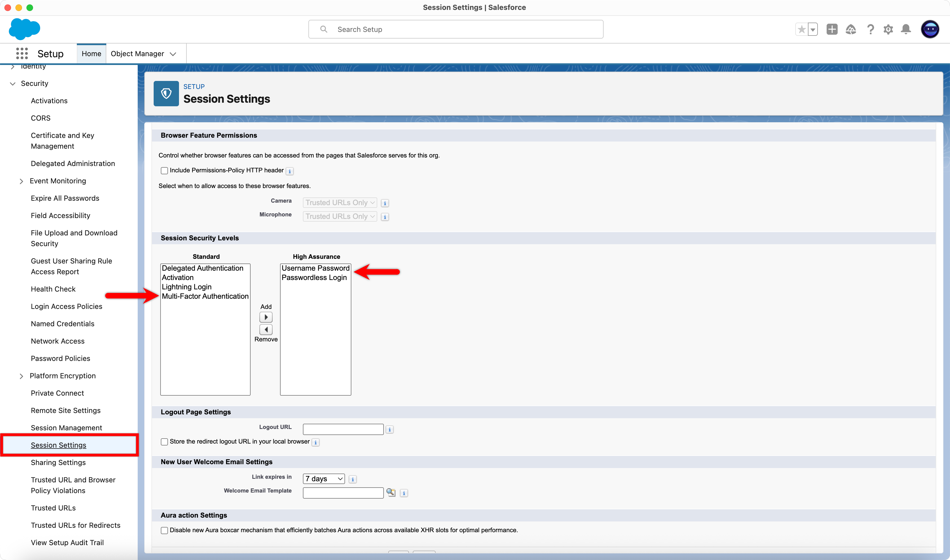The height and width of the screenshot is (560, 950).
Task: Toggle Disable new Aura boxcar mechanism checkbox
Action: tap(164, 530)
